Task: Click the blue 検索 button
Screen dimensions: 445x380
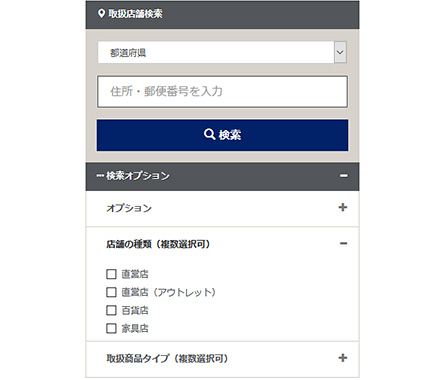Action: point(222,135)
